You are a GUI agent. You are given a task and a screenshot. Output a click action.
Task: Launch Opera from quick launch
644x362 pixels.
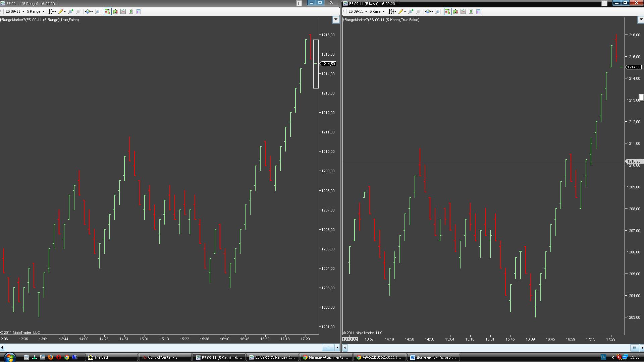pos(59,357)
